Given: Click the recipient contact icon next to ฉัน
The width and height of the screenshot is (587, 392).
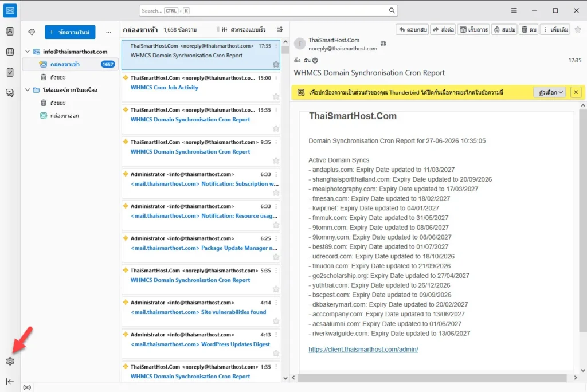Looking at the screenshot, I should tap(315, 60).
